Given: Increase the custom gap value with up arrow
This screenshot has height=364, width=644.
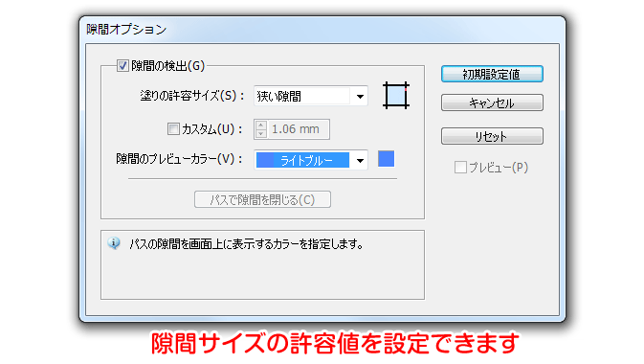Looking at the screenshot, I should point(261,125).
